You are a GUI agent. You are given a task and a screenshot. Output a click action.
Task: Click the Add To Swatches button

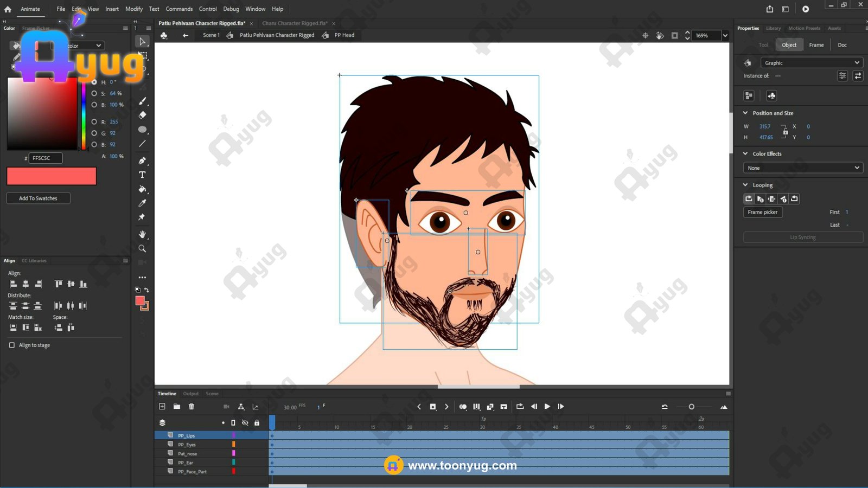pos(38,198)
